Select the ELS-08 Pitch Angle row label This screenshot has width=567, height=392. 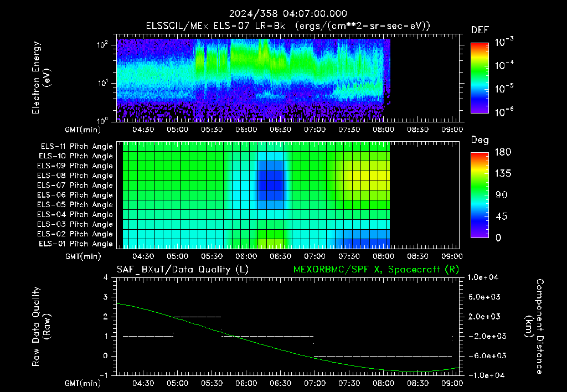click(75, 176)
